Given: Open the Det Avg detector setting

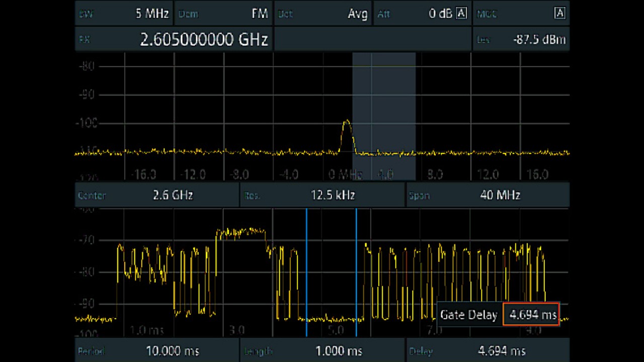Looking at the screenshot, I should 323,14.
